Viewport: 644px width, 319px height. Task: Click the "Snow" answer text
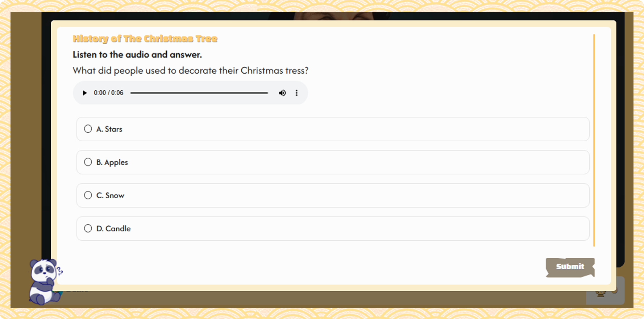(x=115, y=195)
